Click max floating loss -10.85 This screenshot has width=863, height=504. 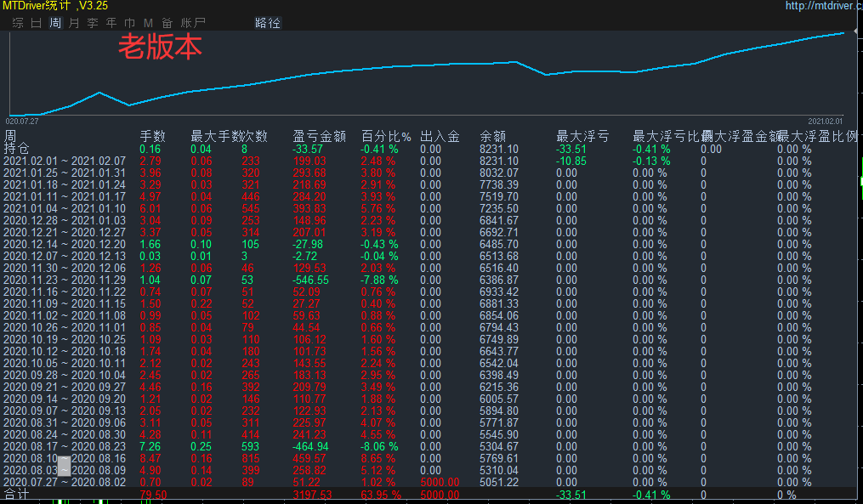[571, 161]
